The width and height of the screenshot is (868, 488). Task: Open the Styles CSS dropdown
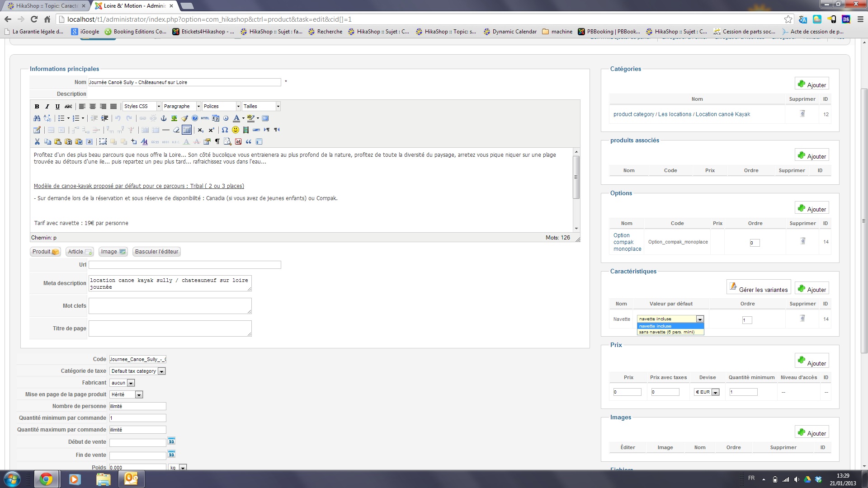click(142, 107)
